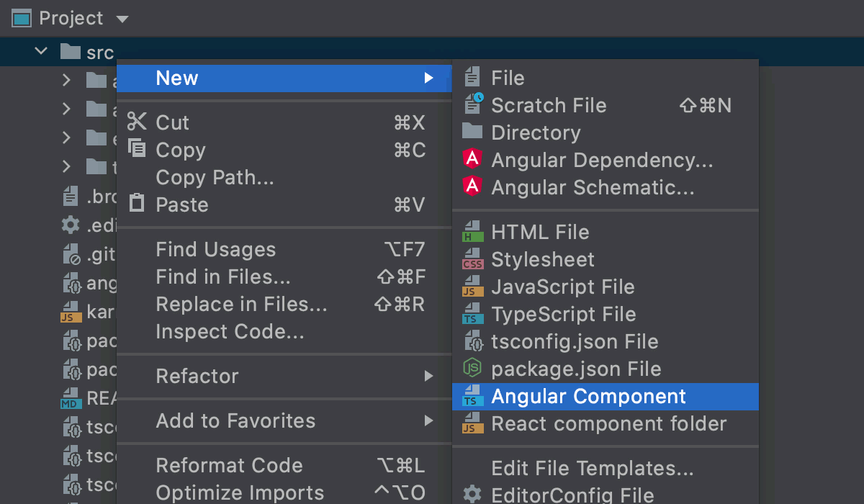Click the Angular Dependency logo icon
Image resolution: width=864 pixels, height=504 pixels.
472,159
